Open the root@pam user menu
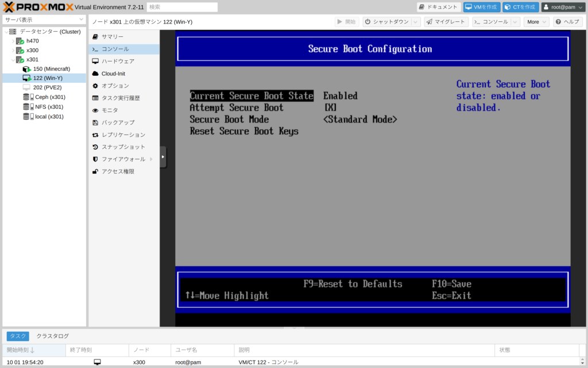 [563, 7]
